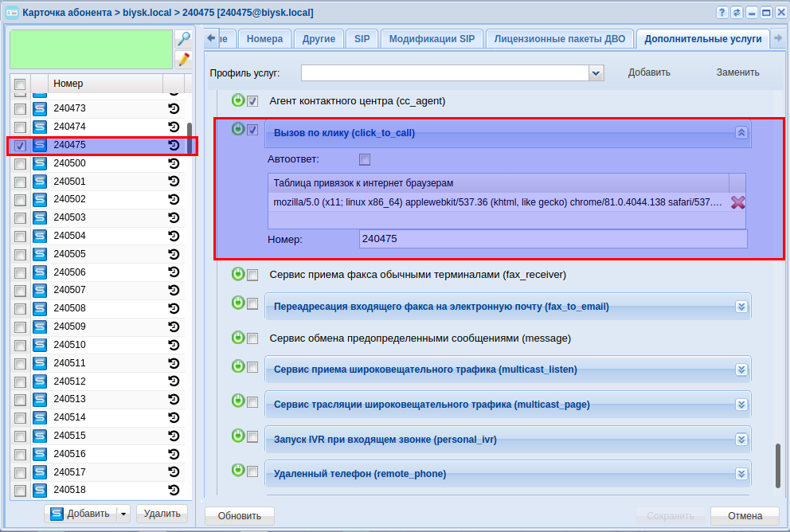Click the pencil edit icon
Image resolution: width=790 pixels, height=532 pixels.
pyautogui.click(x=183, y=60)
